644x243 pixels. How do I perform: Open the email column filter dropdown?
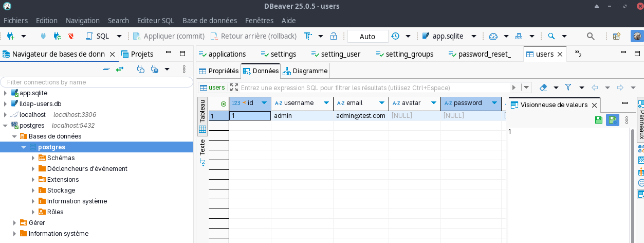point(382,103)
